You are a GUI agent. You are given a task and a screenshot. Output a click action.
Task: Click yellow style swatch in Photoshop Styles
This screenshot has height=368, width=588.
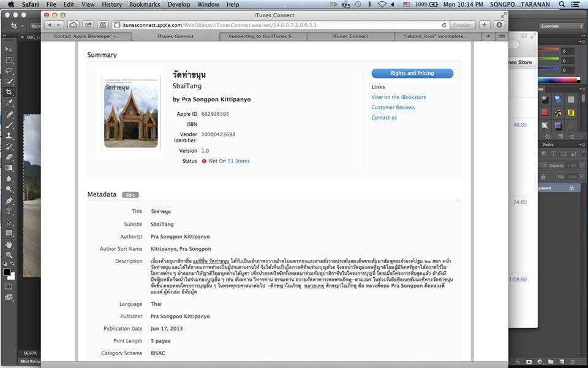point(571,113)
